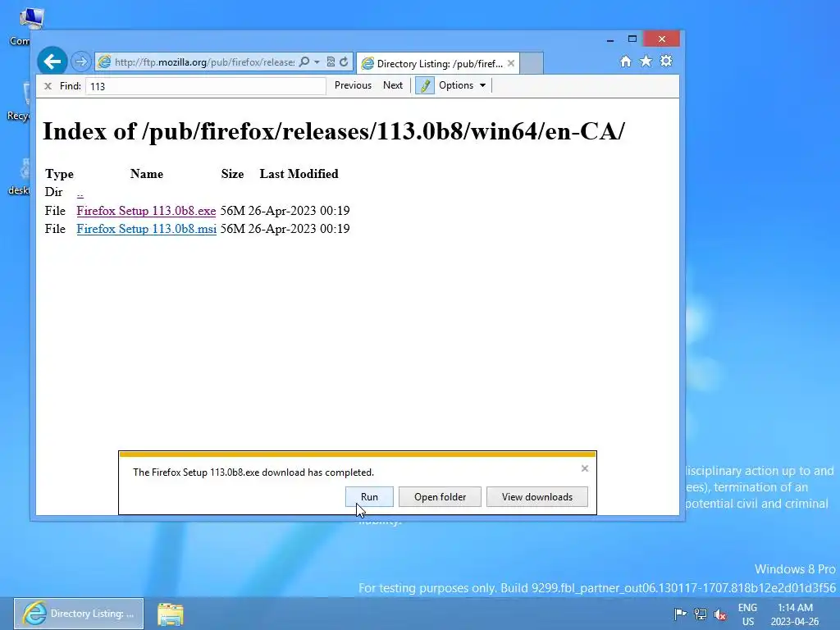
Task: Open the Home page icon
Action: click(x=626, y=61)
